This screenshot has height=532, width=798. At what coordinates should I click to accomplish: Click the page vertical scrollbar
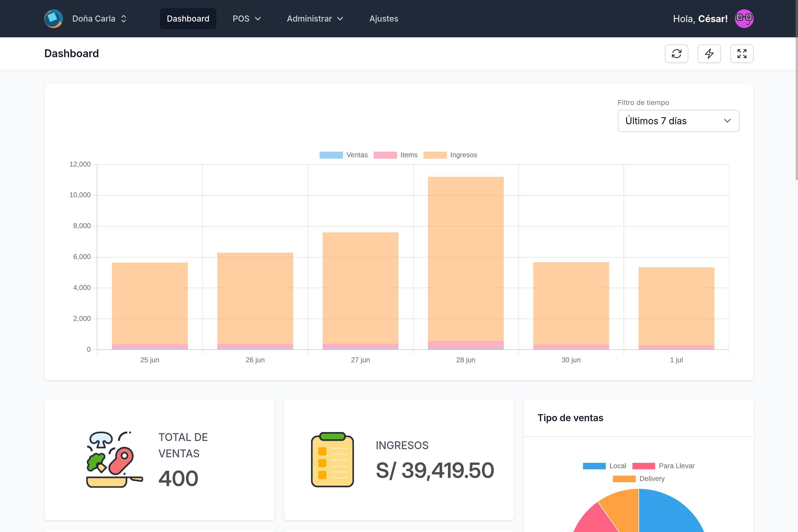(796, 90)
